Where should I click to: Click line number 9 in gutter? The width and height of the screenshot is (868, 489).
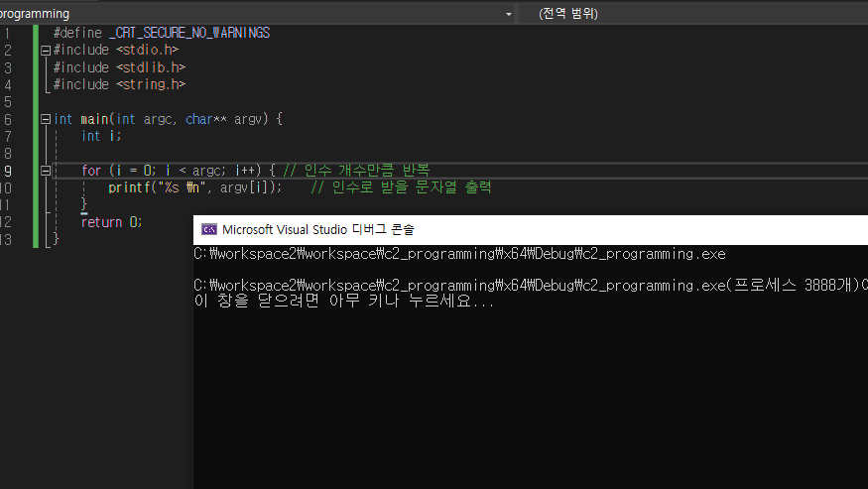(8, 171)
